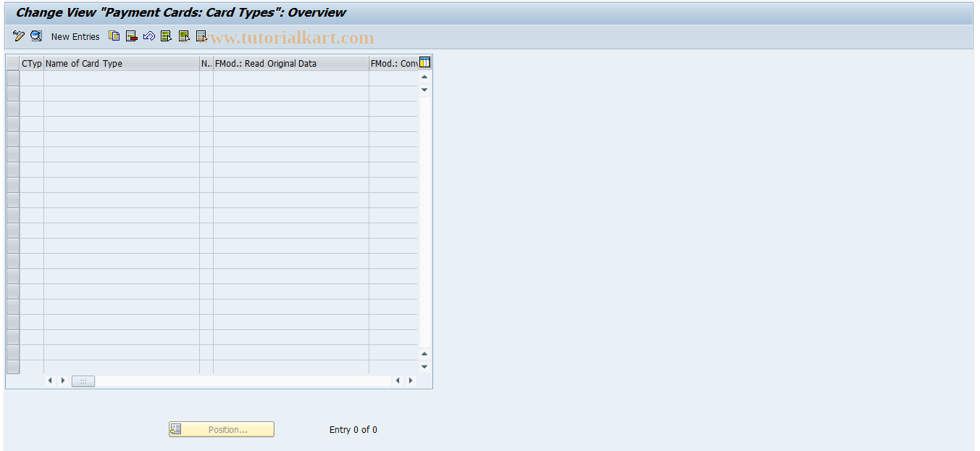
Task: Click the scroll down arrow below the top up arrow
Action: pyautogui.click(x=424, y=89)
